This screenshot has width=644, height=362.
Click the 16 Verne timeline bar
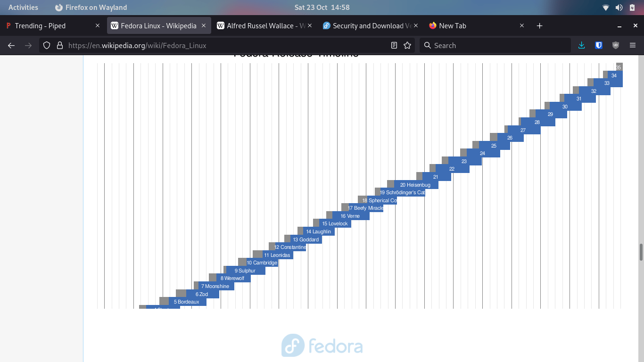[350, 216]
